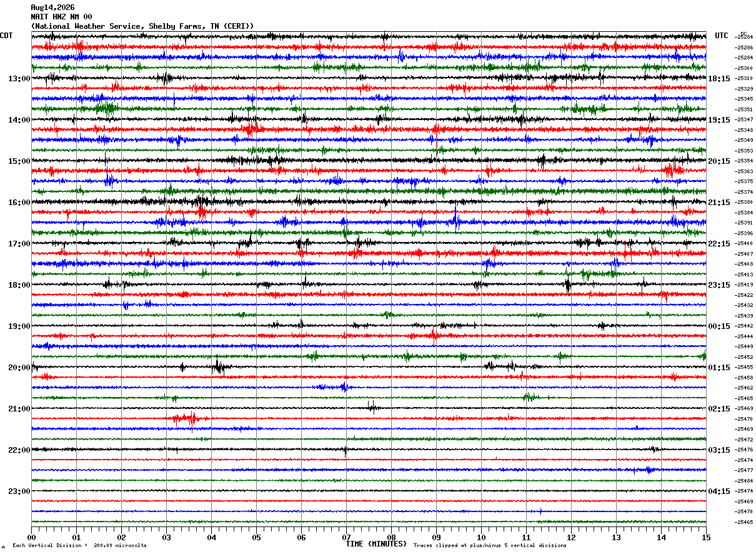Viewport: 756px width, 554px height.
Task: Click the DC offset value -25439
Action: [744, 316]
